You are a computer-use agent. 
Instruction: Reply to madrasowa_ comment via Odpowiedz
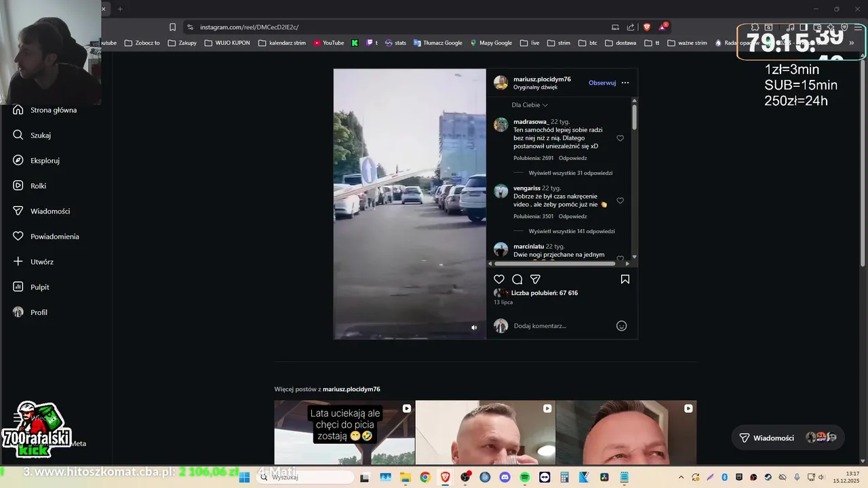(573, 158)
